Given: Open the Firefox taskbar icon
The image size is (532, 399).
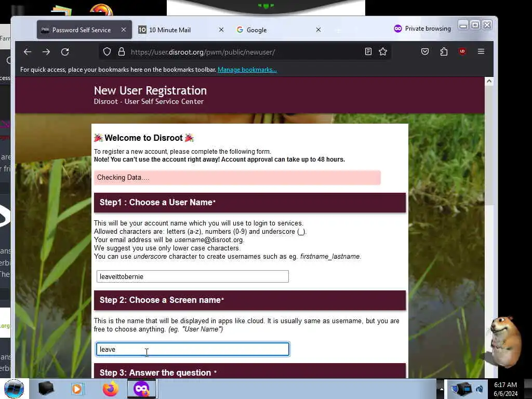Looking at the screenshot, I should 110,389.
